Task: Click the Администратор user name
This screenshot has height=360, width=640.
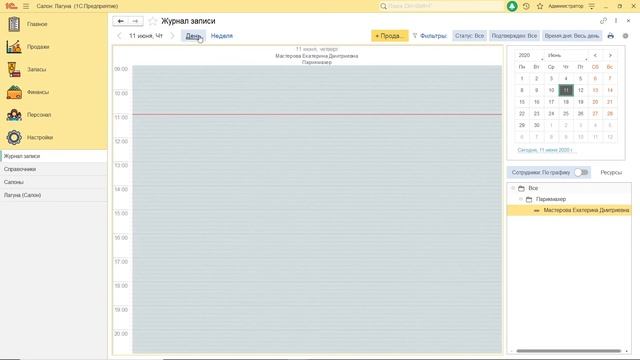Action: [565, 6]
